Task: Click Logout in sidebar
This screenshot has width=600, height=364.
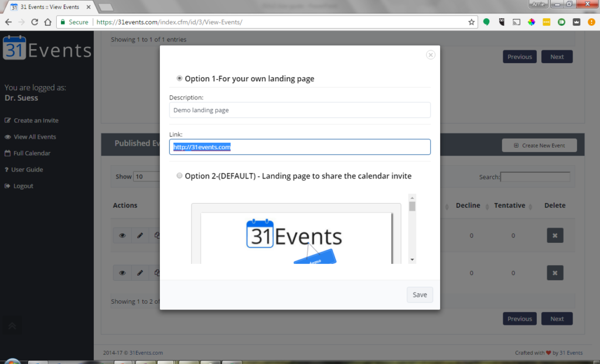Action: (x=19, y=186)
